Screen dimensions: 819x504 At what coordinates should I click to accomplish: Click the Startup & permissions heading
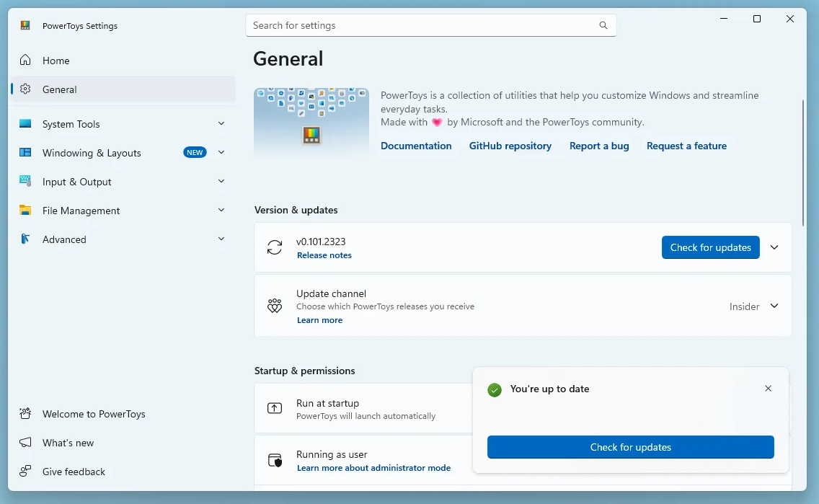(x=304, y=371)
